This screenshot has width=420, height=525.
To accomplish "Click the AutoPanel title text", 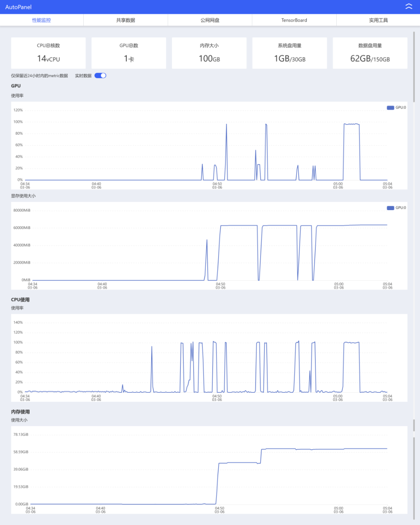I will click(x=18, y=7).
